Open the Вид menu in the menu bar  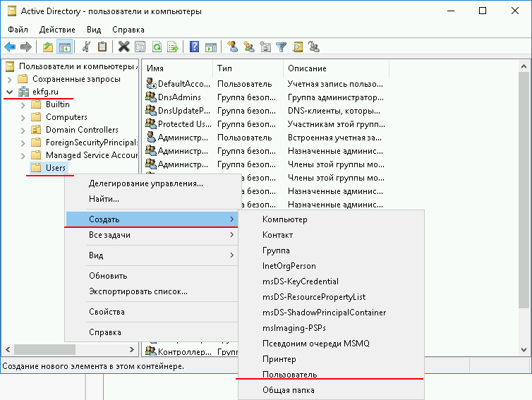pos(94,30)
